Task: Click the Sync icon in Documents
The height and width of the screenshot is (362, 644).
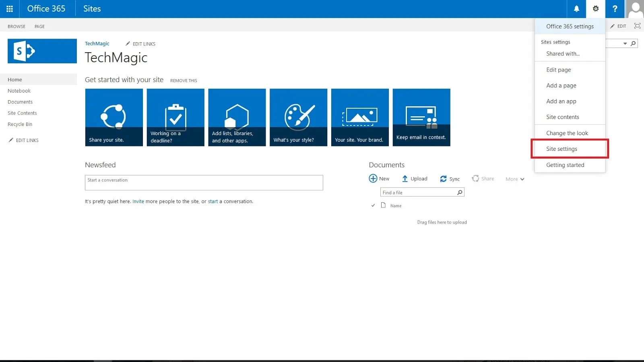Action: 443,179
